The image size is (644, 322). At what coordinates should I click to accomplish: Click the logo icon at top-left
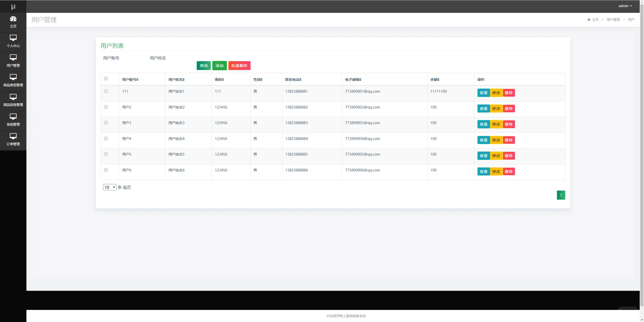pyautogui.click(x=13, y=7)
